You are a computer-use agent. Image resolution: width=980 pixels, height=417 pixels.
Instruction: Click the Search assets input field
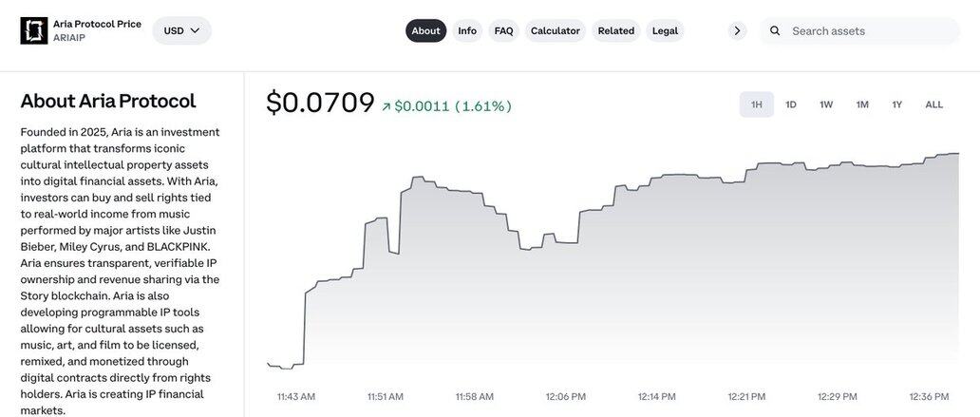[x=869, y=30]
